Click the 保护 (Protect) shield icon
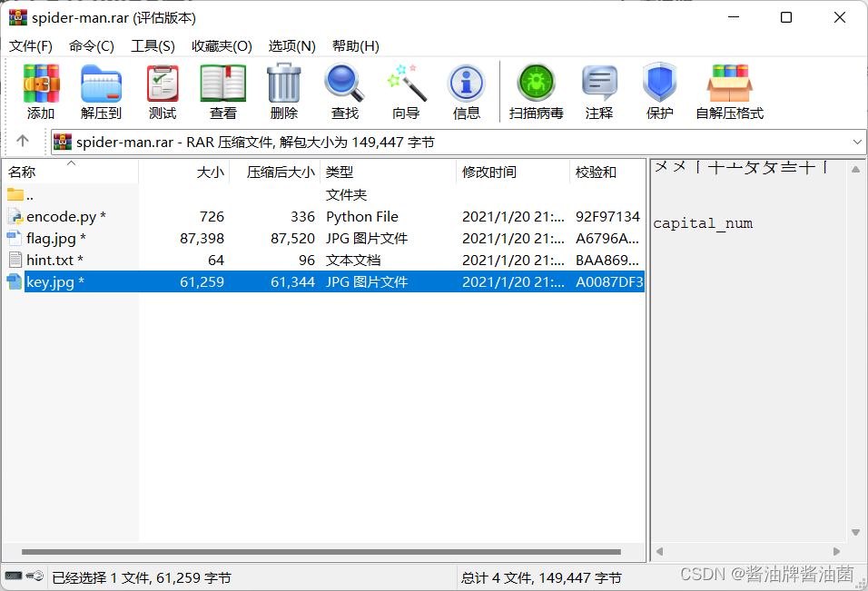 [658, 90]
